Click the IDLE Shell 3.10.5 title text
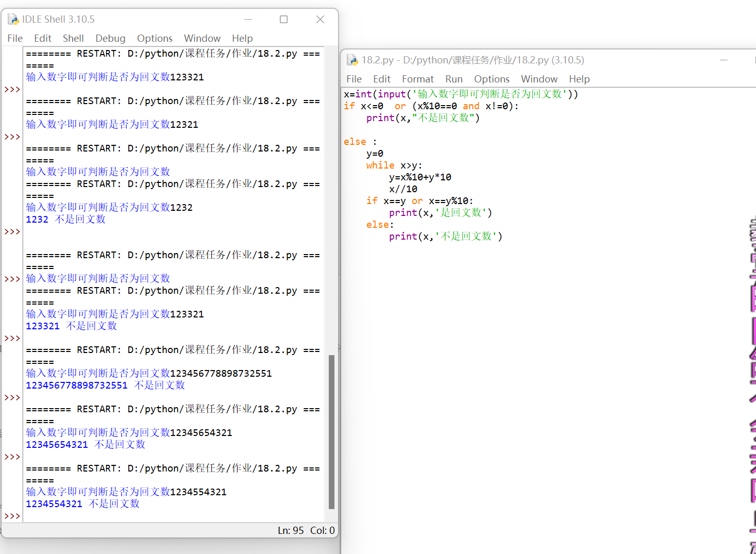 [x=58, y=19]
